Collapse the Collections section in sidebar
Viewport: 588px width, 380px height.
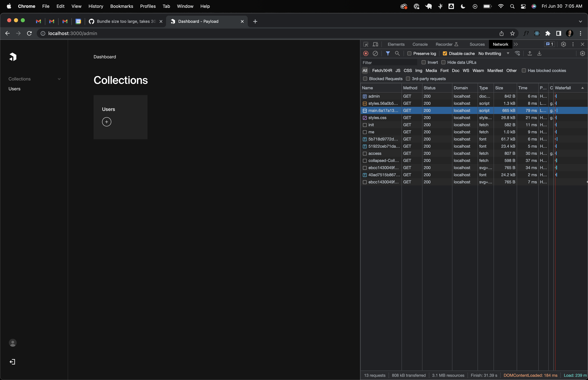pyautogui.click(x=59, y=79)
